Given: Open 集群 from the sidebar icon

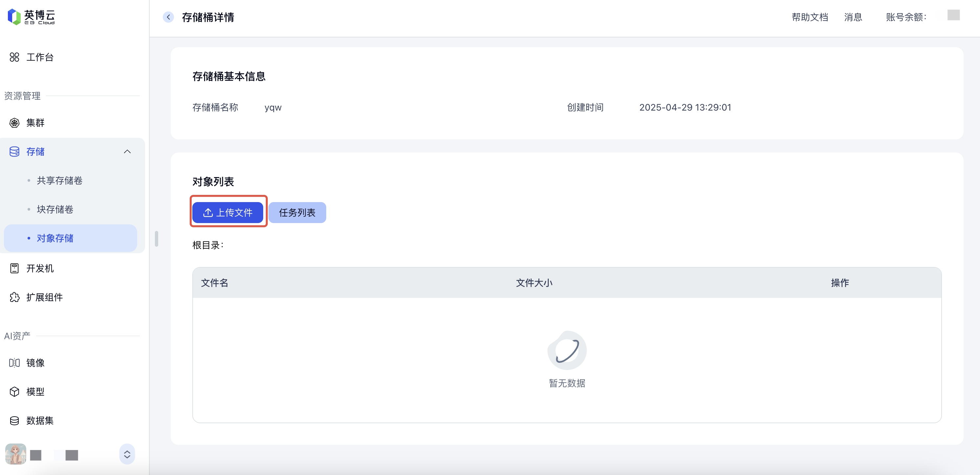Looking at the screenshot, I should coord(14,123).
